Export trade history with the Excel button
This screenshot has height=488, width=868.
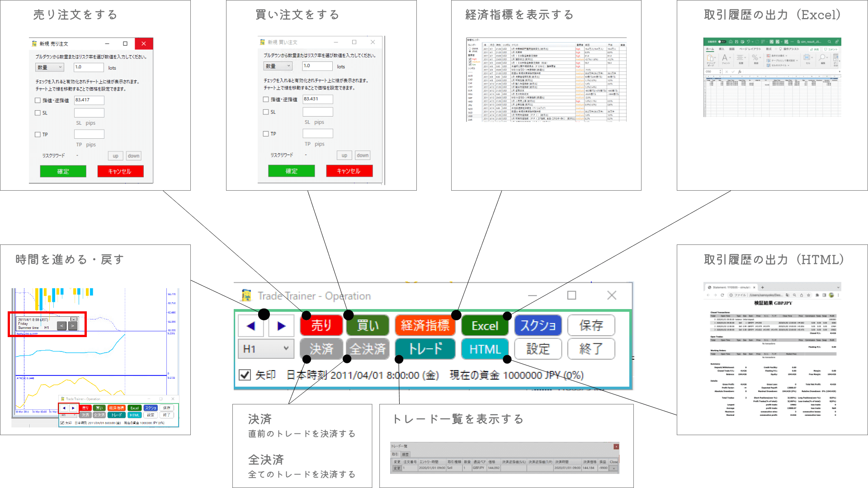(x=485, y=326)
